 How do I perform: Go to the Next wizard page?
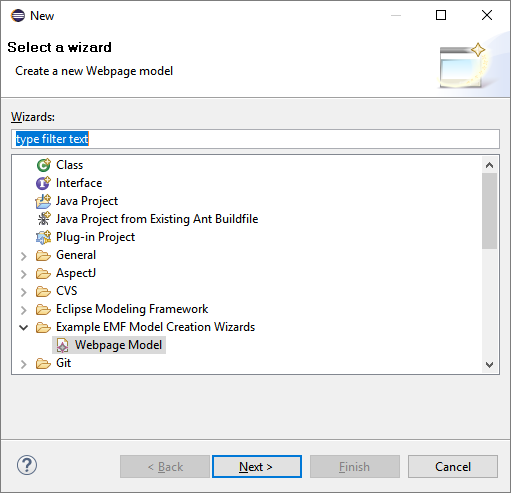pos(257,467)
